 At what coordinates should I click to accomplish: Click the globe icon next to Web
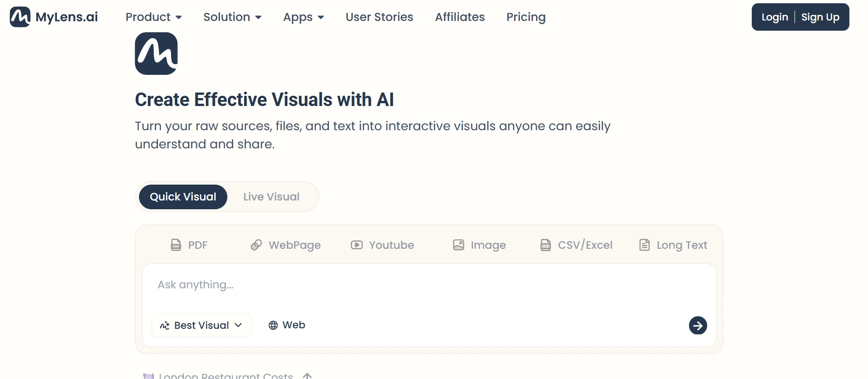pos(273,325)
